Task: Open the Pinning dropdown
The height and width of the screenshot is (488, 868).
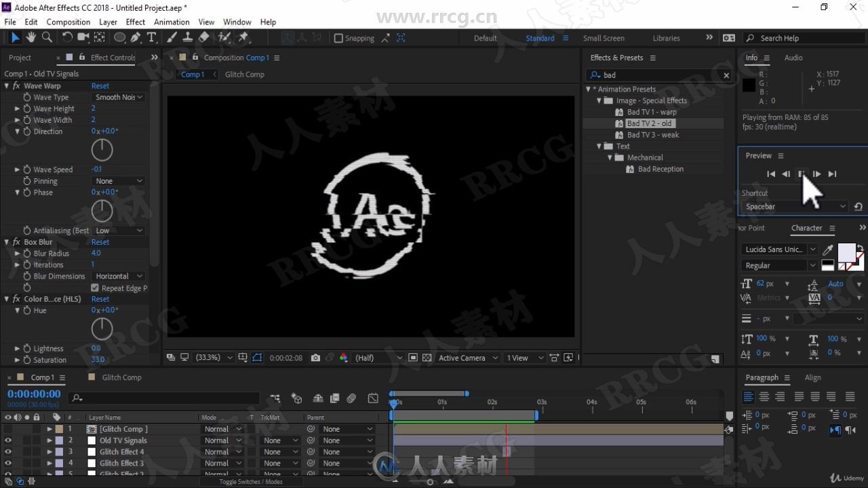Action: pos(118,181)
